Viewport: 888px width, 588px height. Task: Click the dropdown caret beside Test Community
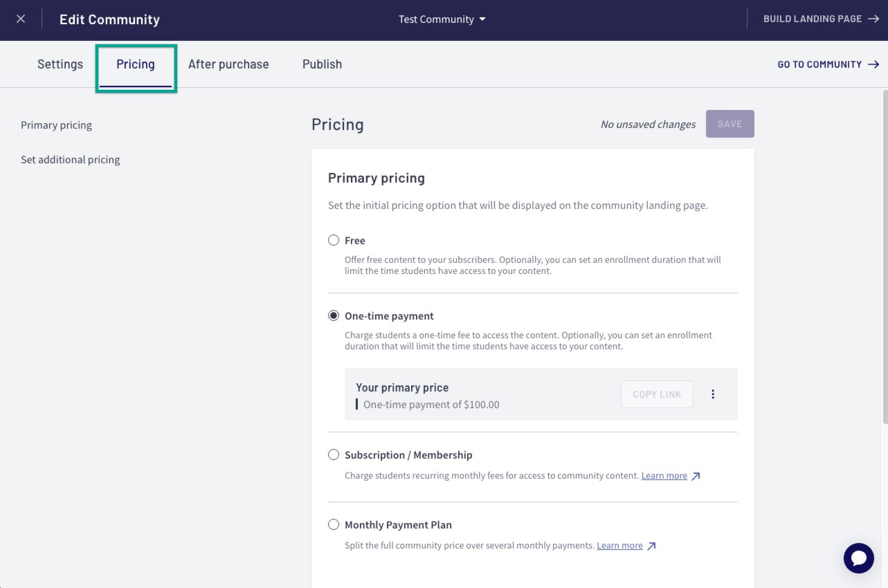coord(482,19)
